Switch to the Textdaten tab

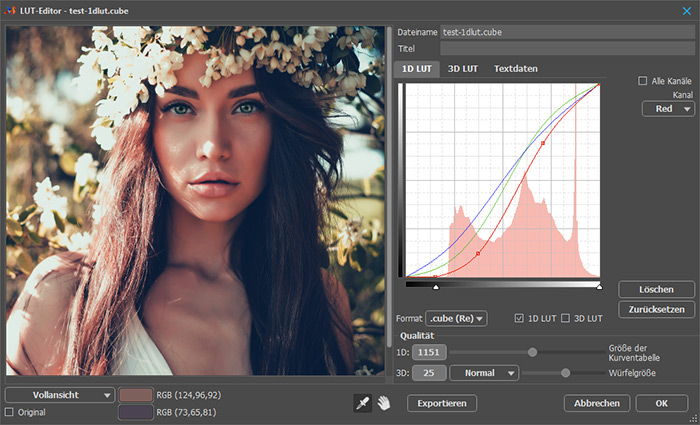516,69
